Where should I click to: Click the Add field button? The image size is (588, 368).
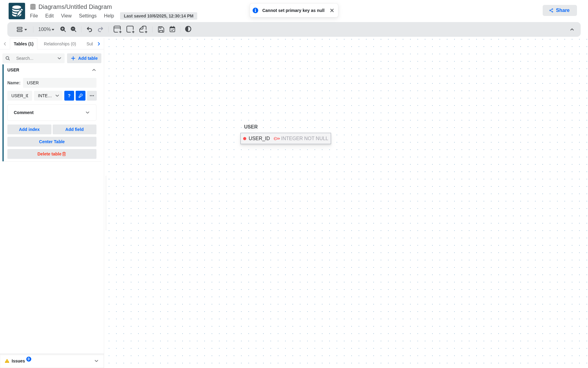pos(74,129)
